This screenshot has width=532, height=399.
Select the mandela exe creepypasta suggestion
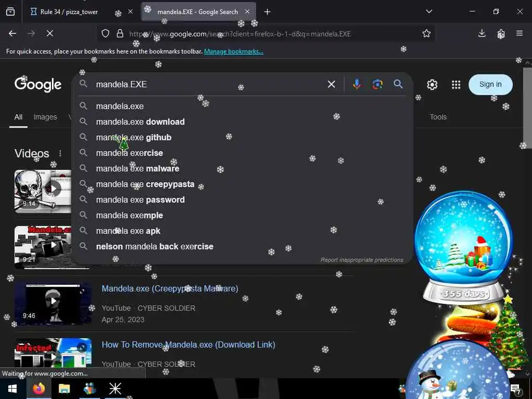coord(243,184)
